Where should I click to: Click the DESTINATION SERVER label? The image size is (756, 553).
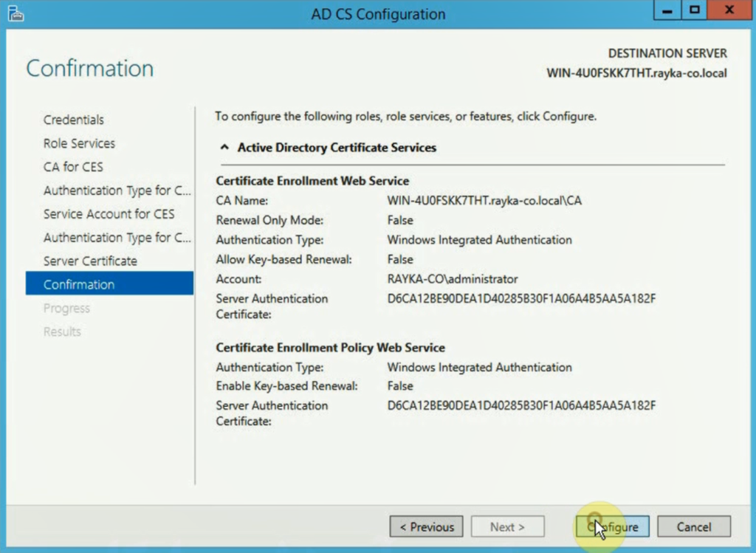(x=667, y=53)
